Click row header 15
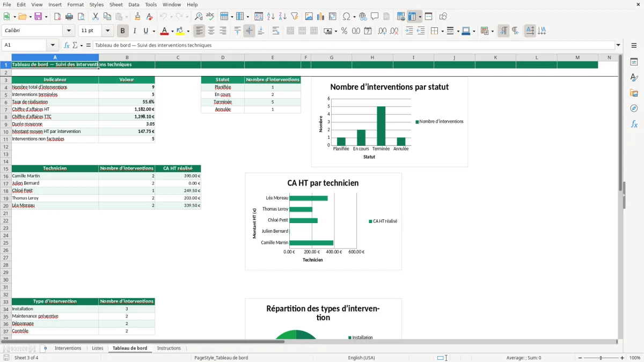Image resolution: width=644 pixels, height=362 pixels. coord(6,168)
